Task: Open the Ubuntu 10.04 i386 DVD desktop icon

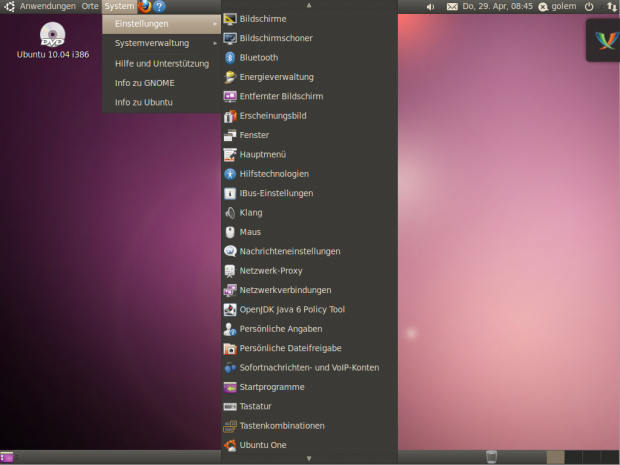Action: 52,35
